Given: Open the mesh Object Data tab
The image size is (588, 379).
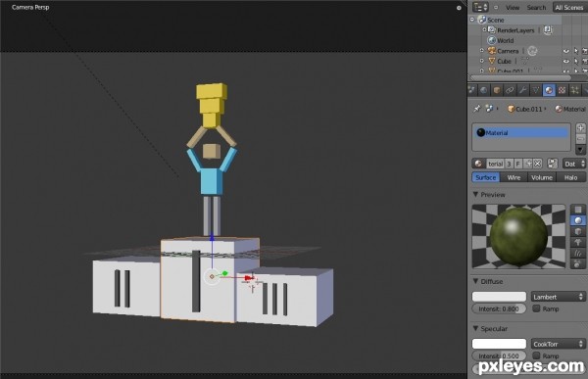Looking at the screenshot, I should tap(536, 90).
